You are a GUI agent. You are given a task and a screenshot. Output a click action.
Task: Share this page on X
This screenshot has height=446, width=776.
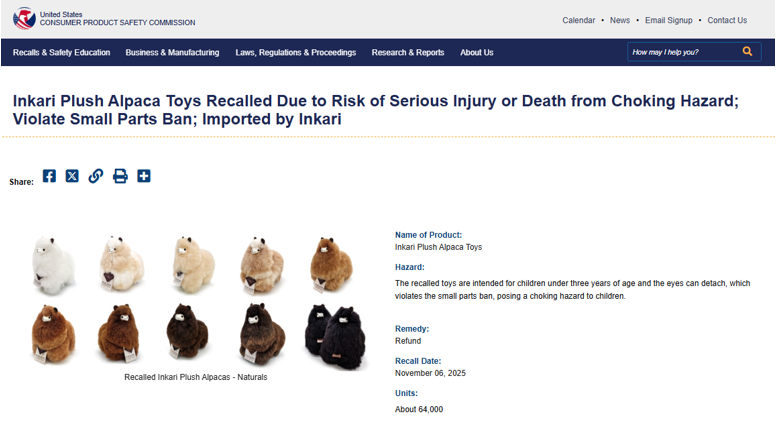coord(72,176)
